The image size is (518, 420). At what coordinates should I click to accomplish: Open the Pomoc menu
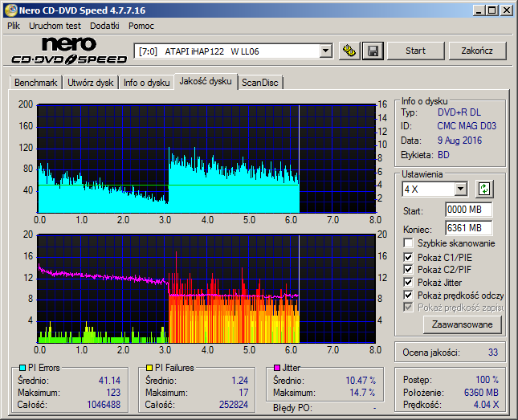click(141, 26)
